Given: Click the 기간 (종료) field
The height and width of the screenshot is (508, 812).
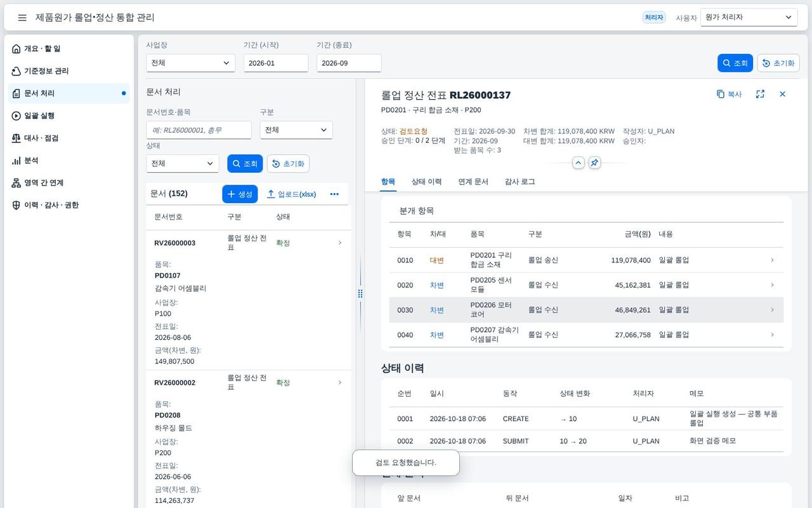Looking at the screenshot, I should tap(349, 63).
